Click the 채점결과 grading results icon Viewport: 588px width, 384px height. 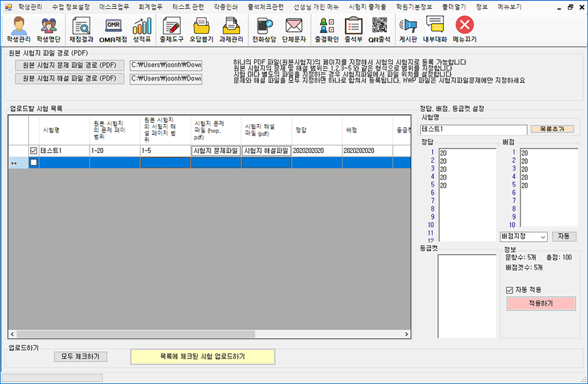(81, 29)
